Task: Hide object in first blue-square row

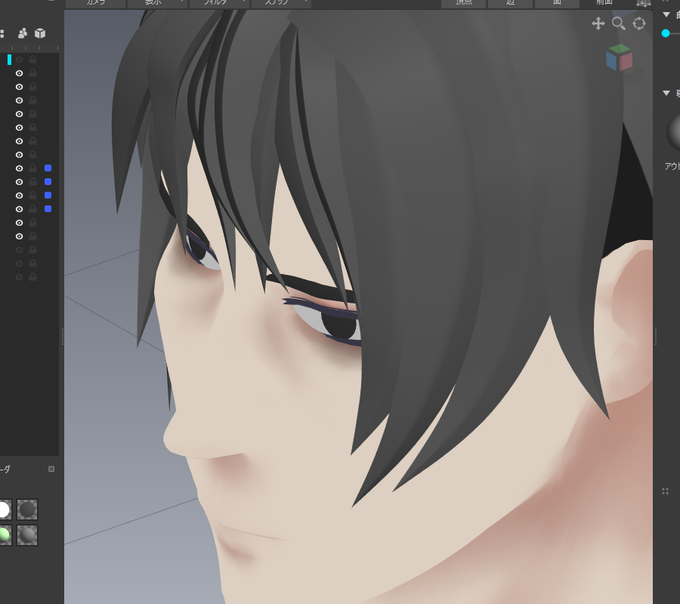Action: (x=19, y=168)
